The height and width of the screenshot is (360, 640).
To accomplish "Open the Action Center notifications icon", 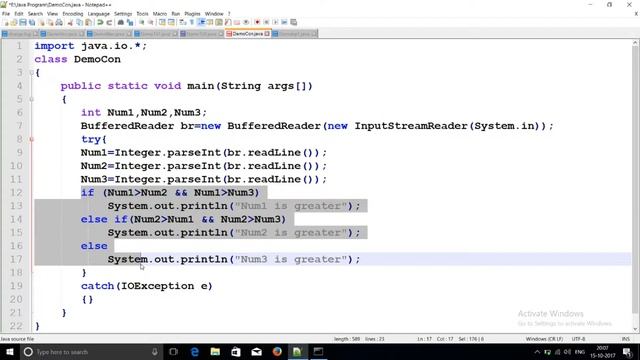I will click(x=628, y=352).
